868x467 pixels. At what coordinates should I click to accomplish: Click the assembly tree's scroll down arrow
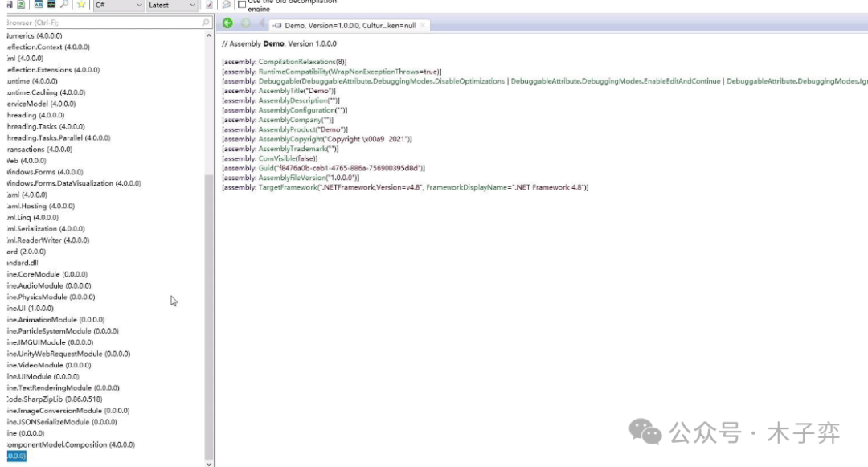209,464
